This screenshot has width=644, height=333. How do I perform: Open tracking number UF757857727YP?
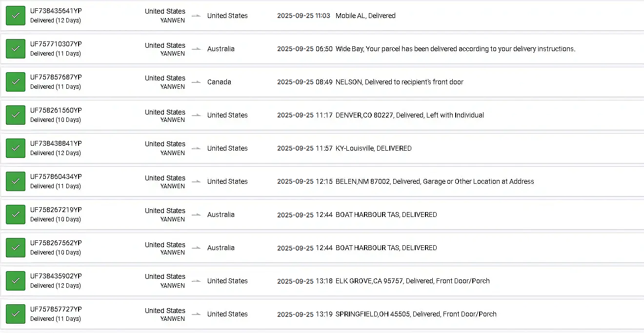[56, 309]
